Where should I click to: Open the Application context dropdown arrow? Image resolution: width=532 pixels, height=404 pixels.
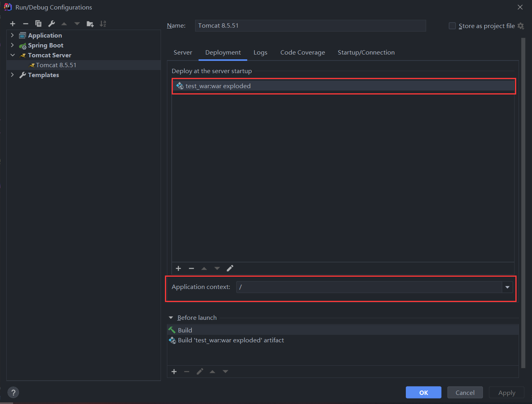click(x=507, y=287)
